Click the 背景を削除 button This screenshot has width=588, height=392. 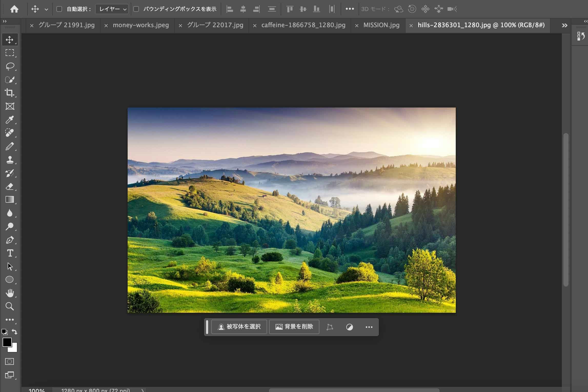[294, 327]
